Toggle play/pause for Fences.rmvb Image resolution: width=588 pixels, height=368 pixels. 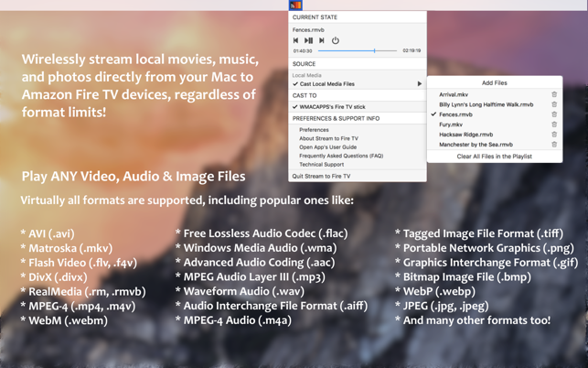(308, 40)
